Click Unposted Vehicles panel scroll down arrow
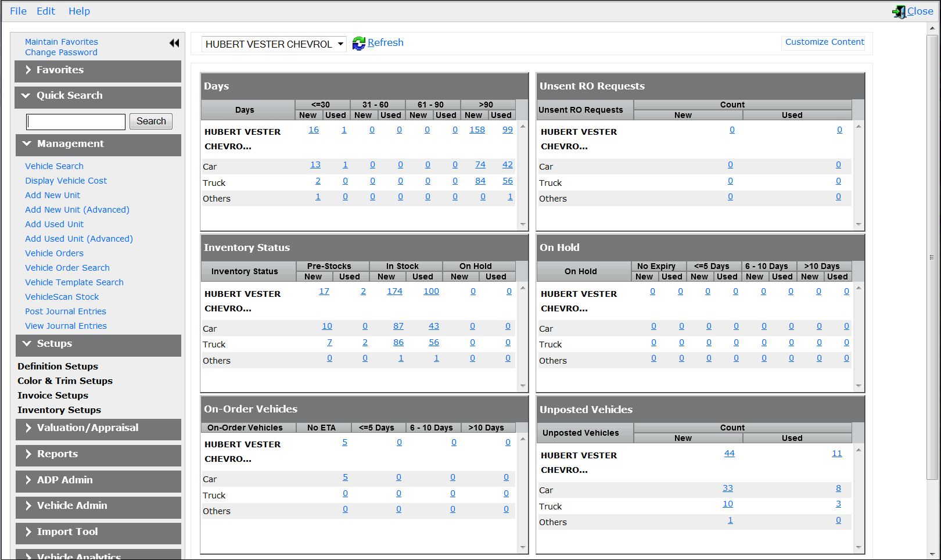Screen dimensions: 941x560 [859, 547]
